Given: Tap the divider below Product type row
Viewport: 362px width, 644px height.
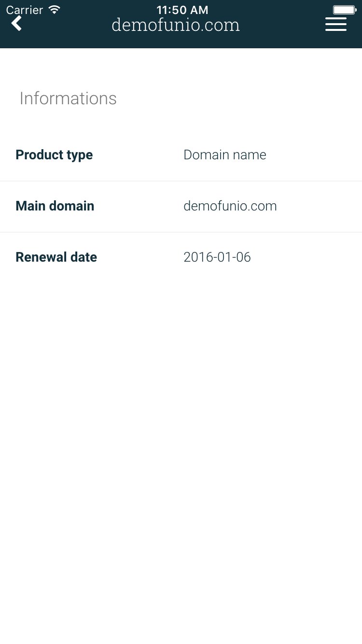Looking at the screenshot, I should (x=181, y=181).
